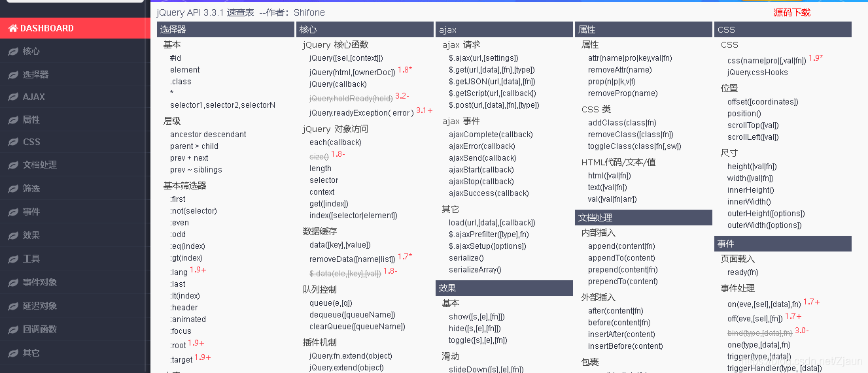Open offset([coordinates]) entry
The image size is (868, 373).
tap(763, 102)
